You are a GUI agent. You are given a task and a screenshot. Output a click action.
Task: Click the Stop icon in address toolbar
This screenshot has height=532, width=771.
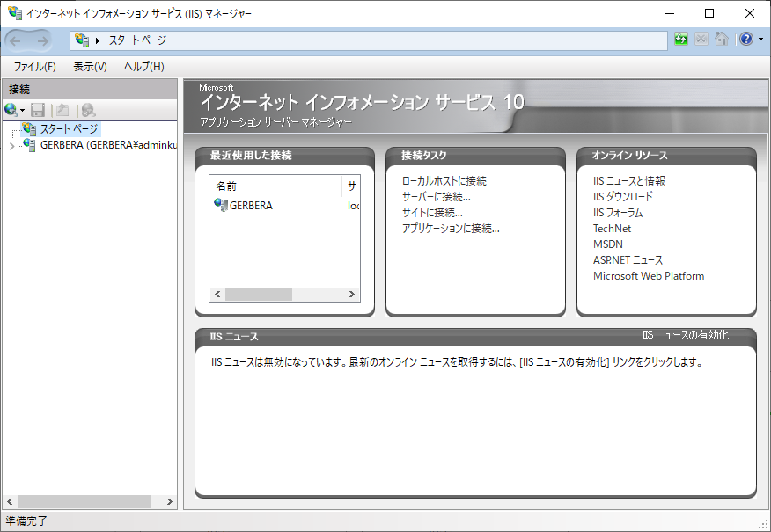(701, 39)
